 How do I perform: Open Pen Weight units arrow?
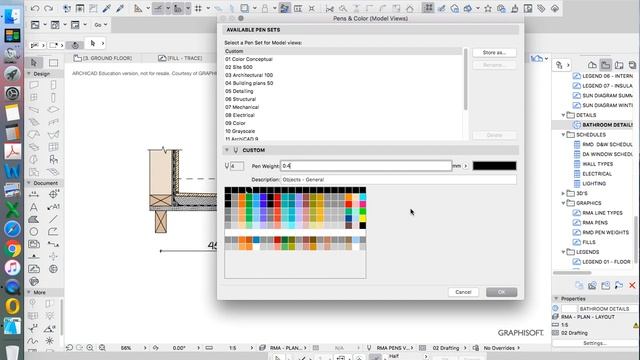tap(466, 166)
